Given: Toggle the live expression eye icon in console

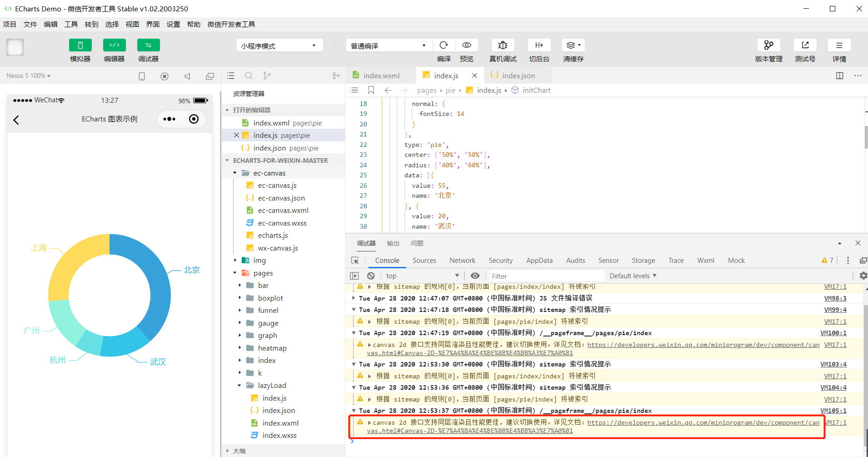Looking at the screenshot, I should pyautogui.click(x=475, y=276).
